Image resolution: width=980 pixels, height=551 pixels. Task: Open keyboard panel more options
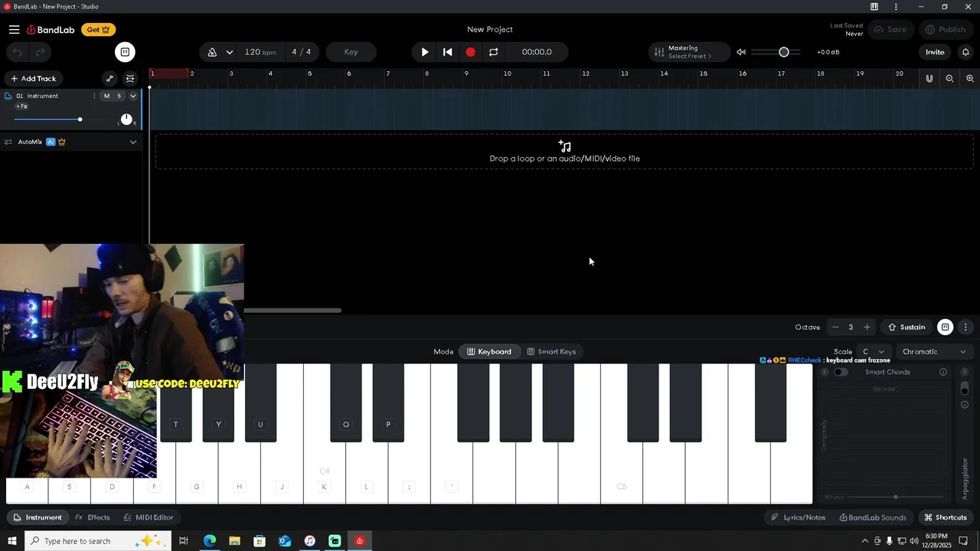965,328
